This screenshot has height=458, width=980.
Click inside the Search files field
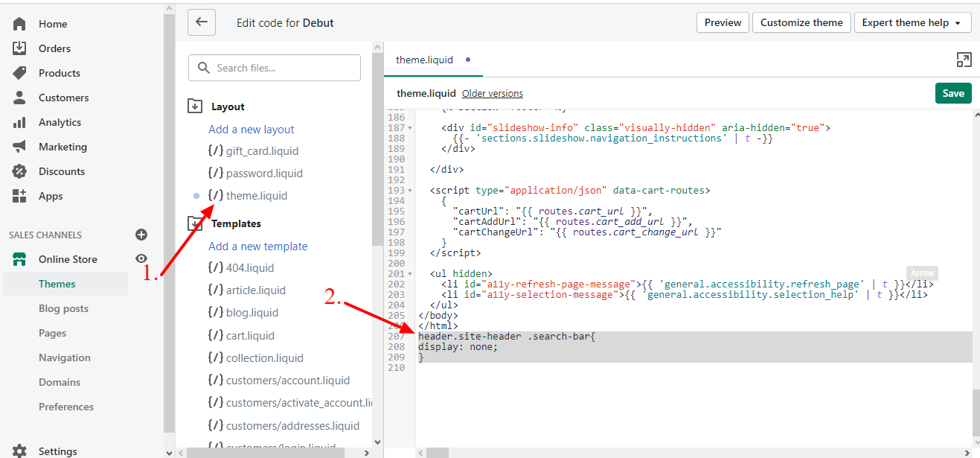(274, 68)
